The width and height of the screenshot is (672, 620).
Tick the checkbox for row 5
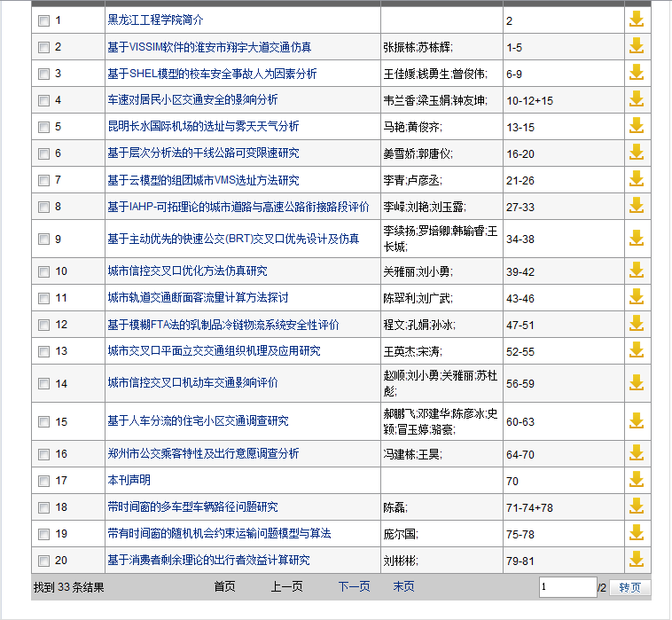pyautogui.click(x=43, y=127)
